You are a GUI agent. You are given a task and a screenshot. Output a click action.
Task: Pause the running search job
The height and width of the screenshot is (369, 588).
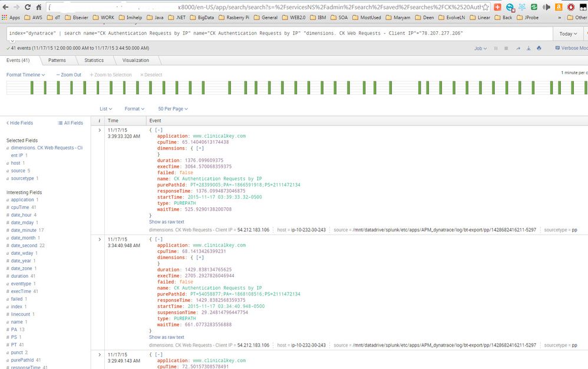(496, 48)
